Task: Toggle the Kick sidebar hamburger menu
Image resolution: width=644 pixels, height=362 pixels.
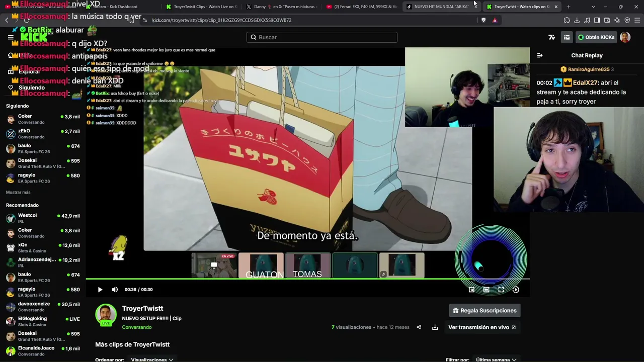Action: 11,37
